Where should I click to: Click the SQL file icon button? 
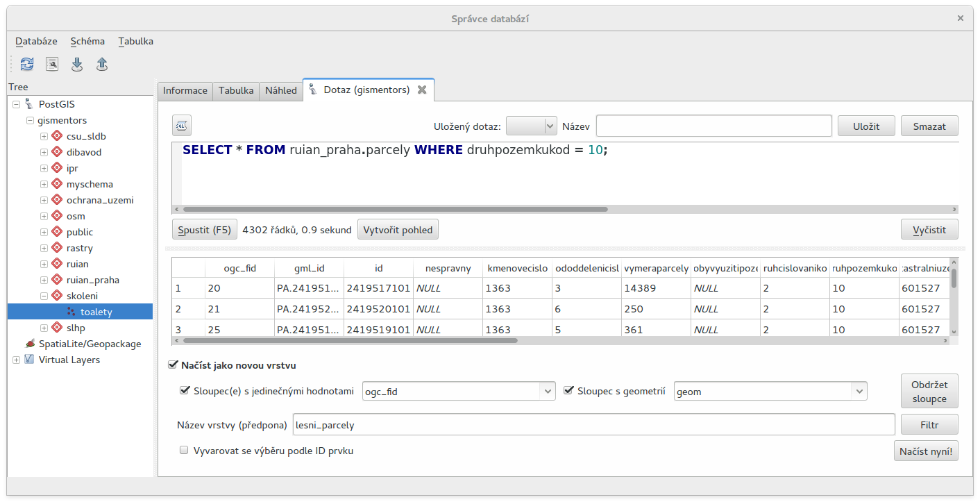182,126
